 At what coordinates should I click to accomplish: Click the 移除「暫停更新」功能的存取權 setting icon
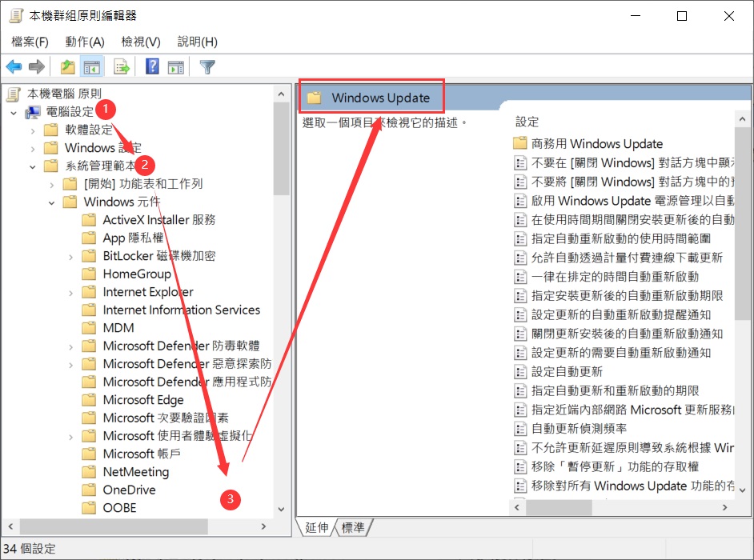(519, 466)
